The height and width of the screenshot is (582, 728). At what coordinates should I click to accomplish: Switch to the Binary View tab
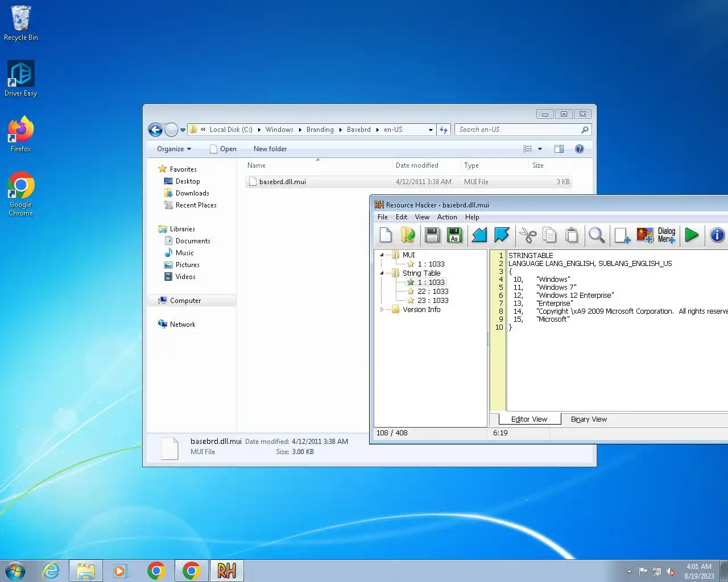click(589, 419)
